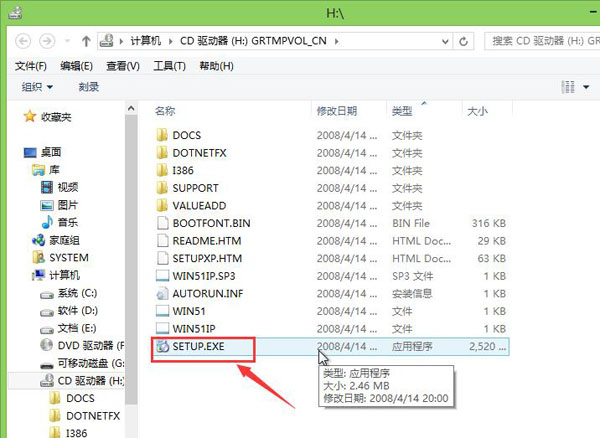The image size is (600, 438).
Task: Select the SETUP.EXE application icon
Action: pyautogui.click(x=163, y=347)
